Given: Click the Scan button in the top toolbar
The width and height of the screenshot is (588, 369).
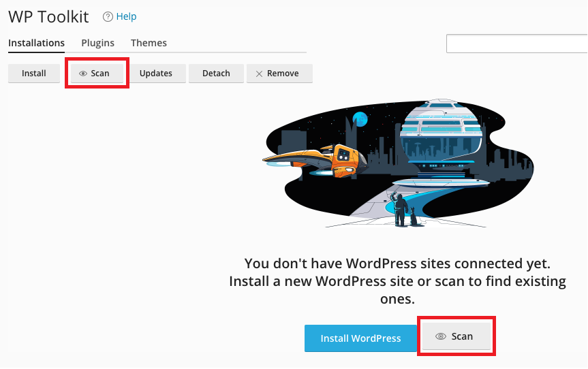Looking at the screenshot, I should click(x=95, y=74).
